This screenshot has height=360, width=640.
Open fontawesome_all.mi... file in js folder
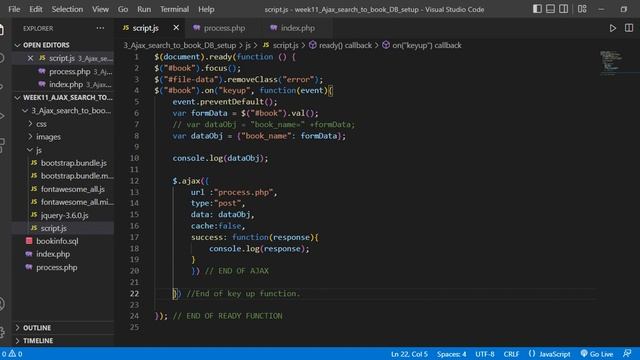63,202
